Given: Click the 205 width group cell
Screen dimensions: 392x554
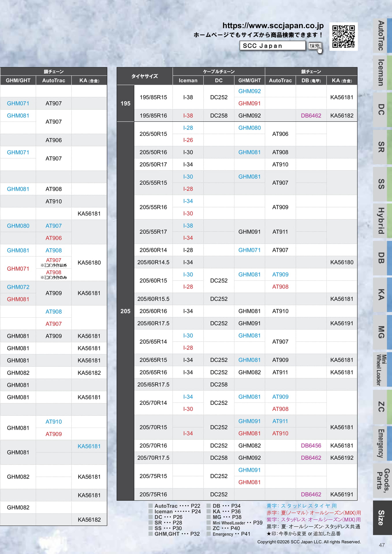Looking at the screenshot, I should pos(126,311).
